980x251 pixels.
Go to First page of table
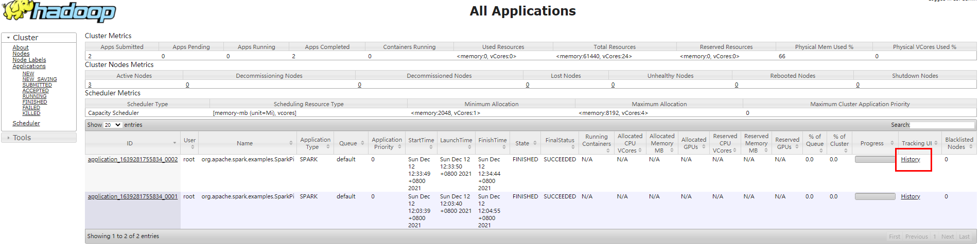(895, 237)
